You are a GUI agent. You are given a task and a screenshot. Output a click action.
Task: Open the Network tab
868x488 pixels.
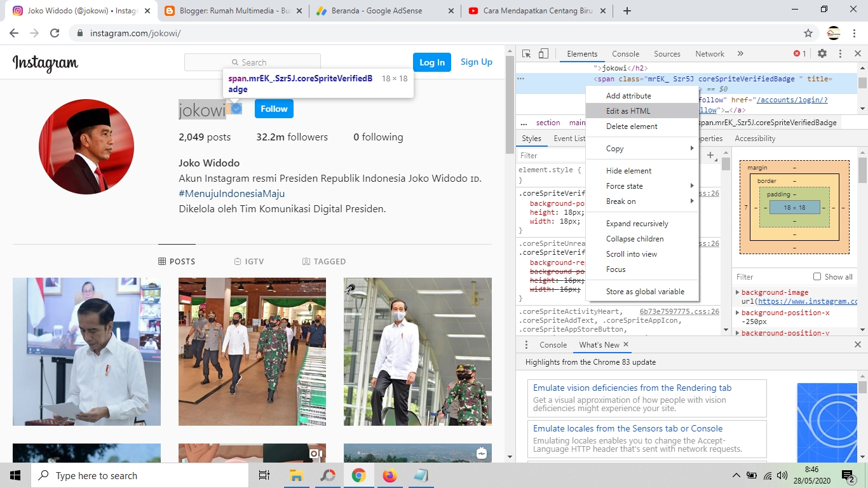(x=710, y=54)
